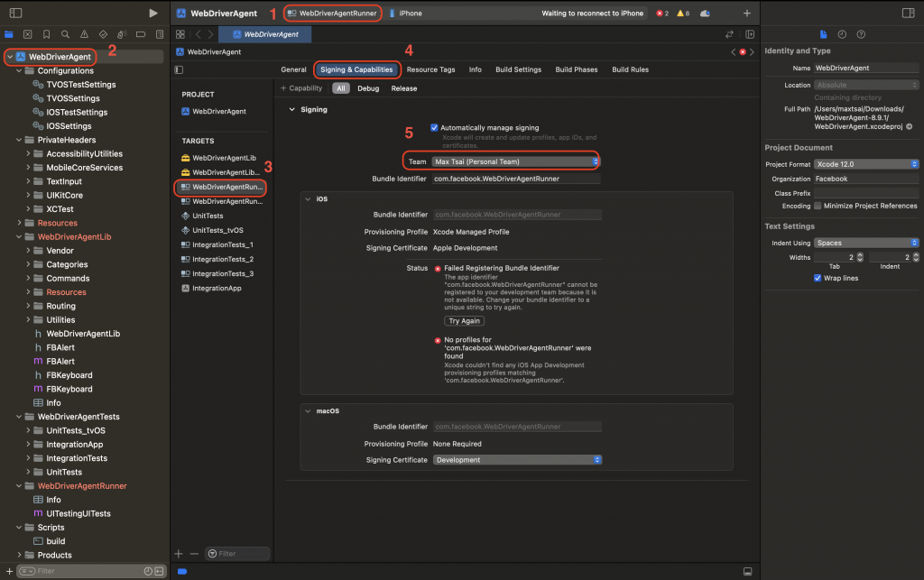Select the Debug configuration filter
924x580 pixels.
(368, 88)
